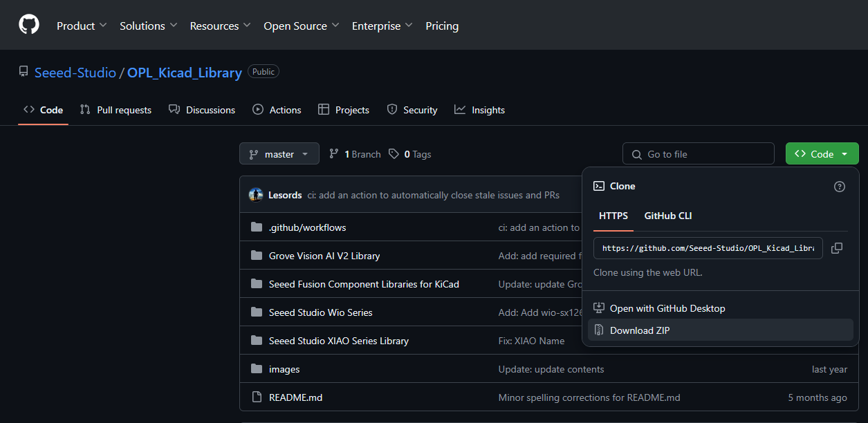This screenshot has height=423, width=868.
Task: Click the Go to file search field
Action: 699,154
